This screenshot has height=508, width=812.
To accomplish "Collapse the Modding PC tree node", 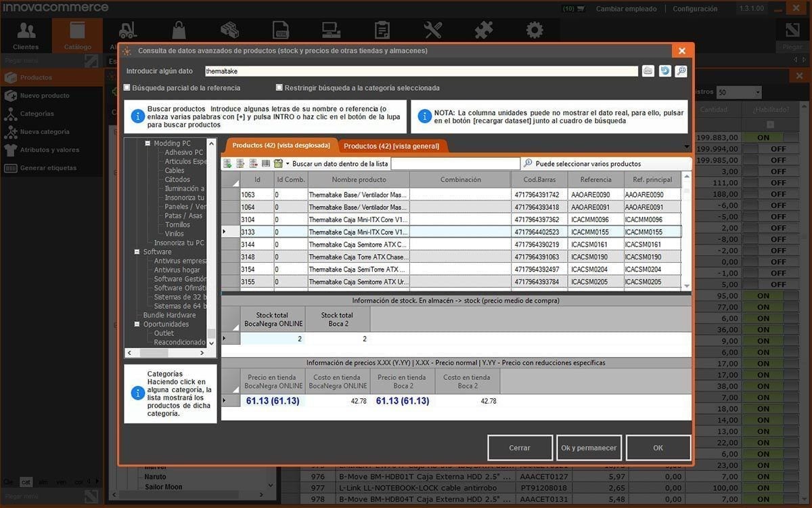I will (x=148, y=144).
